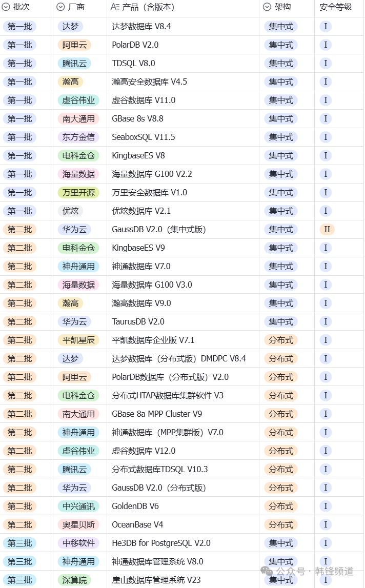This screenshot has width=365, height=588.
Task: Click the 奥星贝斯 vendor tag
Action: [x=78, y=524]
